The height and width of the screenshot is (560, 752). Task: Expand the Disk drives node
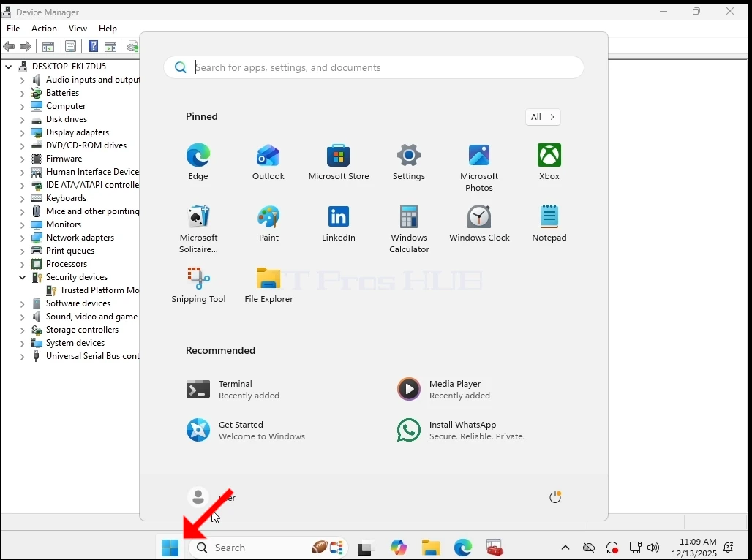click(x=22, y=119)
